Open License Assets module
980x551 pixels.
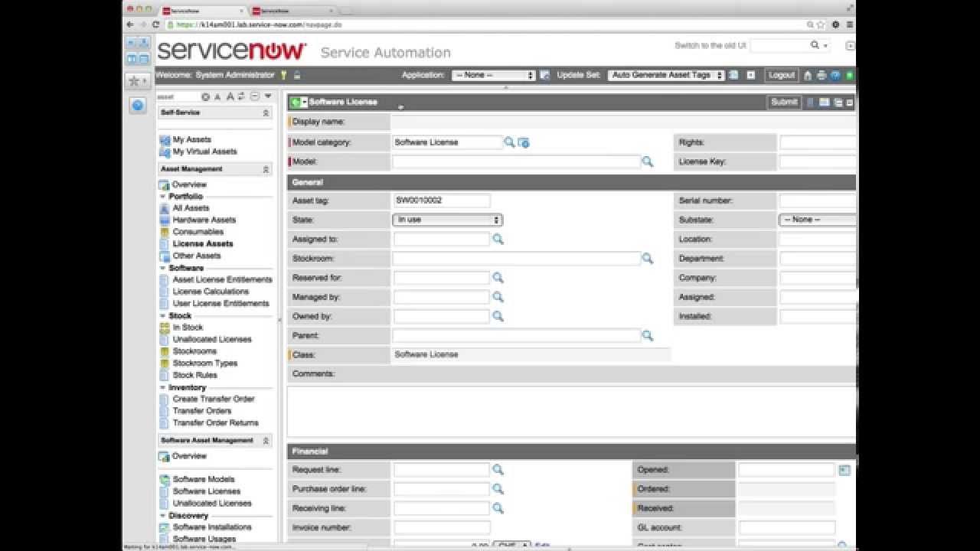coord(203,243)
